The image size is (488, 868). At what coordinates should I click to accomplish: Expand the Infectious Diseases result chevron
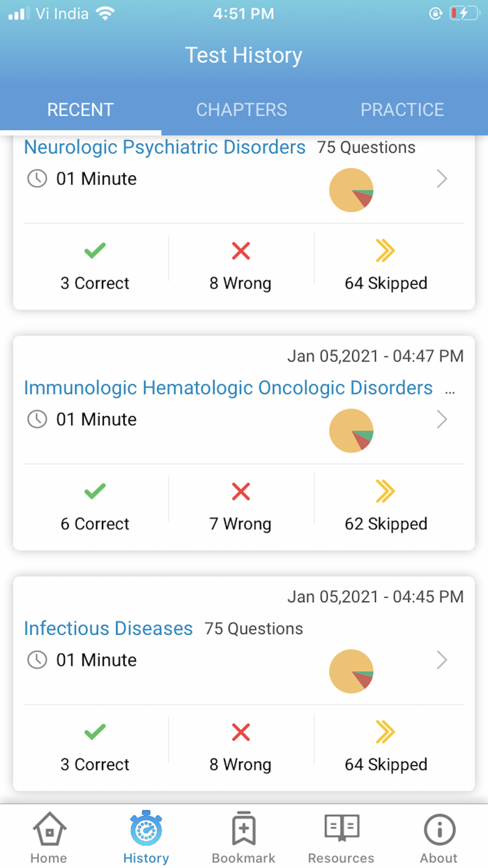[x=442, y=660]
